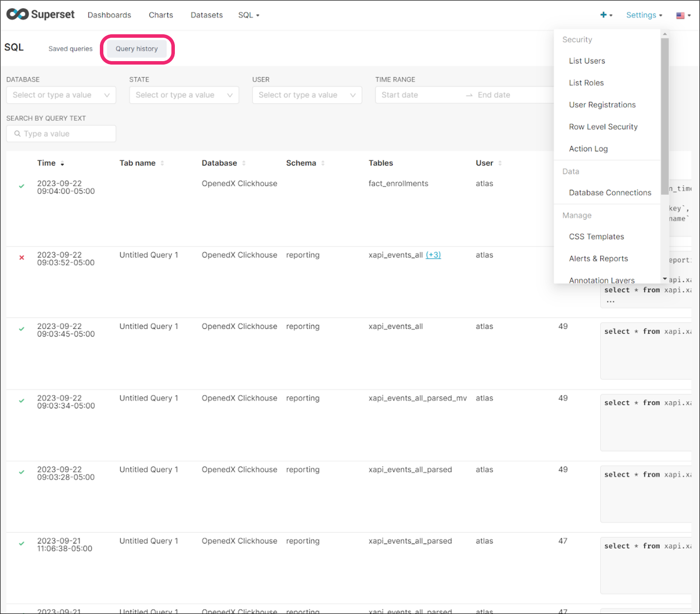Viewport: 700px width, 614px height.
Task: Click the success checkmark for 09:03:45 query
Action: pyautogui.click(x=21, y=329)
